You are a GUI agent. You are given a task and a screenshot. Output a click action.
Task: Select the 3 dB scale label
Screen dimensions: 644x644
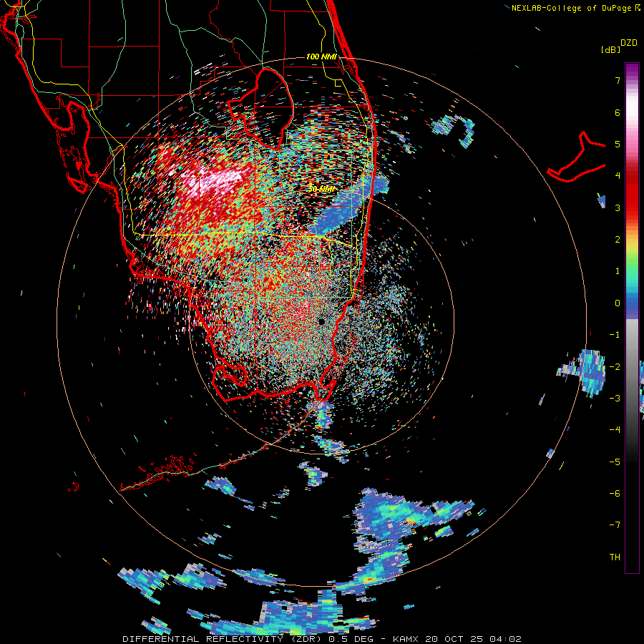(618, 208)
